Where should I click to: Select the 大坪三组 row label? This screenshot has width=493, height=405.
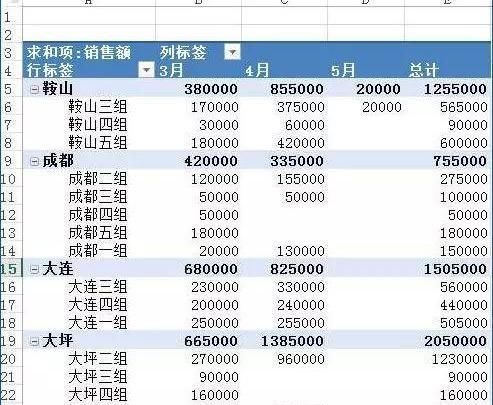tap(98, 377)
